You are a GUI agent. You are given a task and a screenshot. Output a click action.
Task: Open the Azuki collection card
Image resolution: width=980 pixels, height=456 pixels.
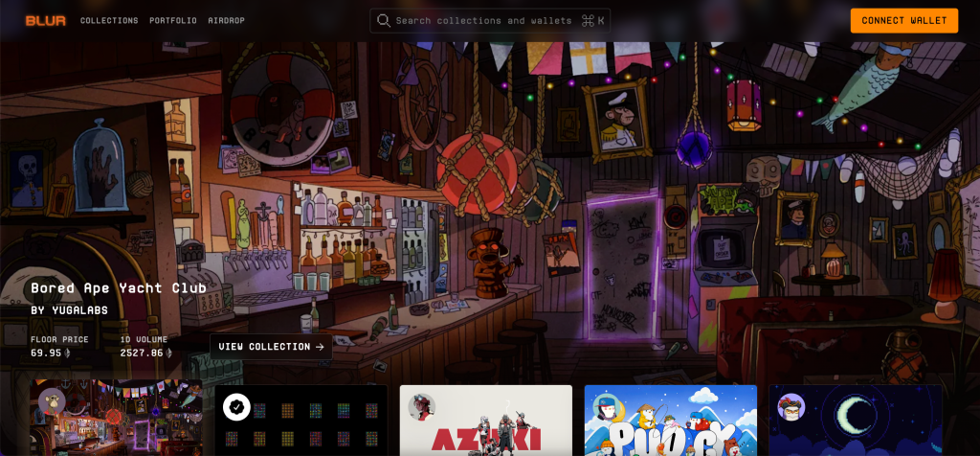point(485,421)
